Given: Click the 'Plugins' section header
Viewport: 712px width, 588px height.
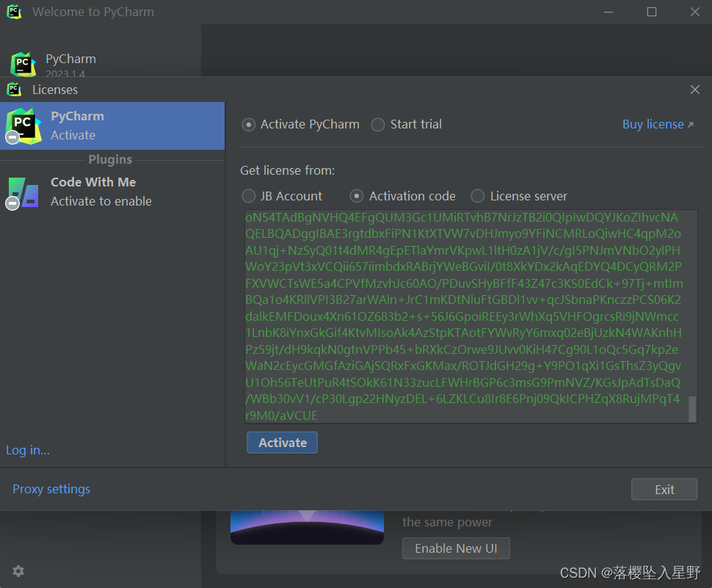Looking at the screenshot, I should tap(110, 159).
